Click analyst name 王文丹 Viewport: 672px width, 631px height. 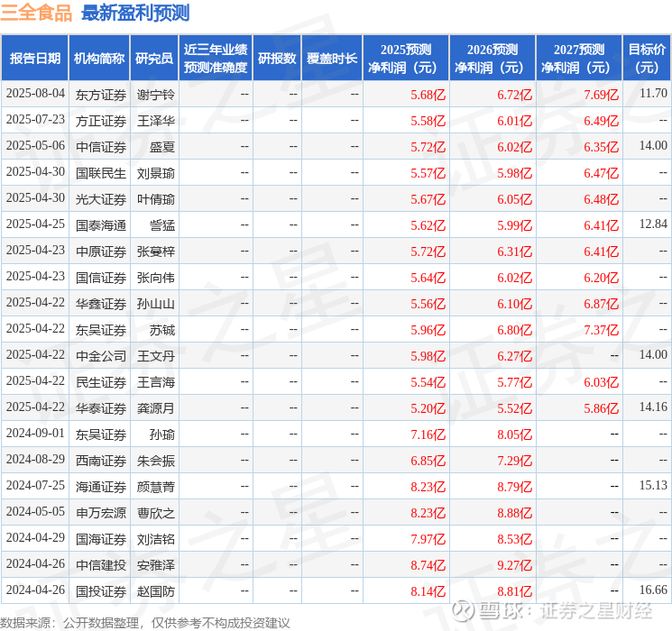156,356
